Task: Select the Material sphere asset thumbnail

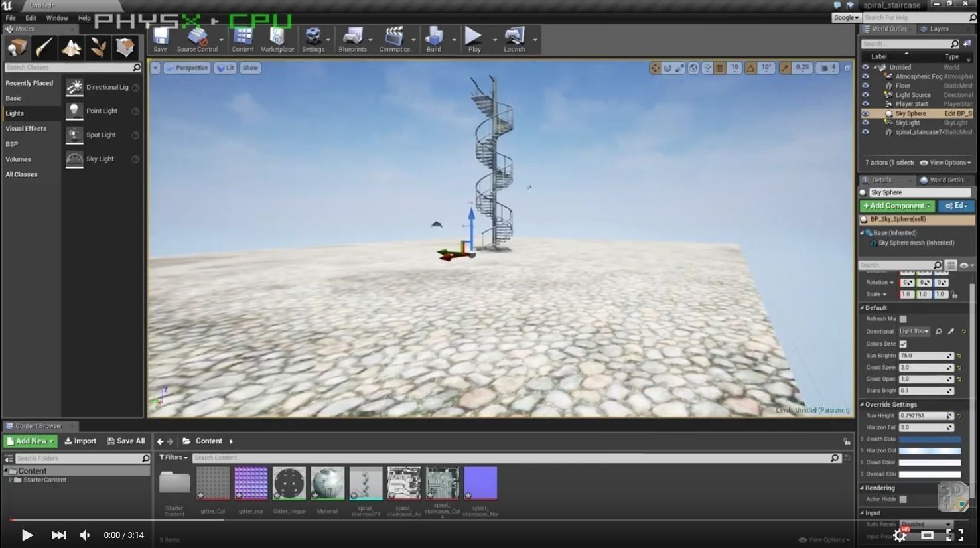Action: click(x=328, y=484)
